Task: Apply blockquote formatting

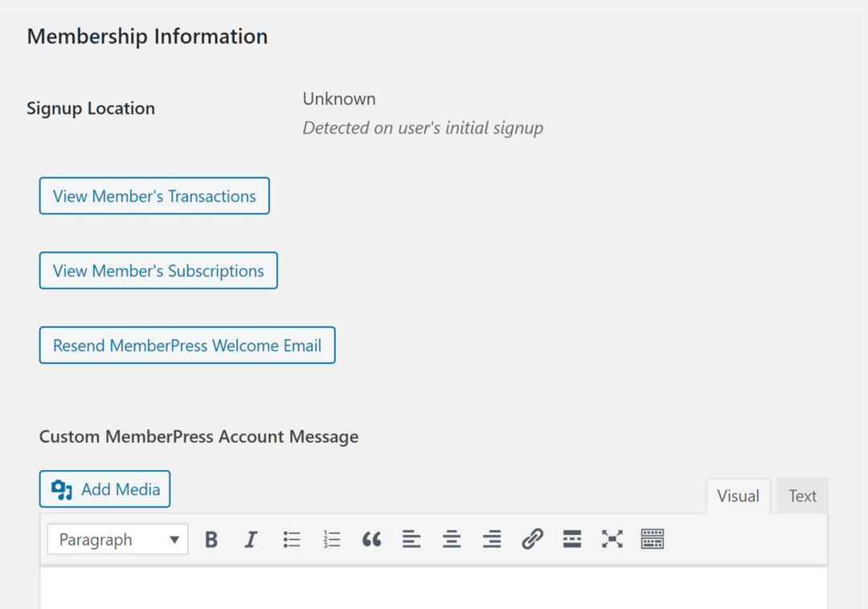Action: point(371,539)
